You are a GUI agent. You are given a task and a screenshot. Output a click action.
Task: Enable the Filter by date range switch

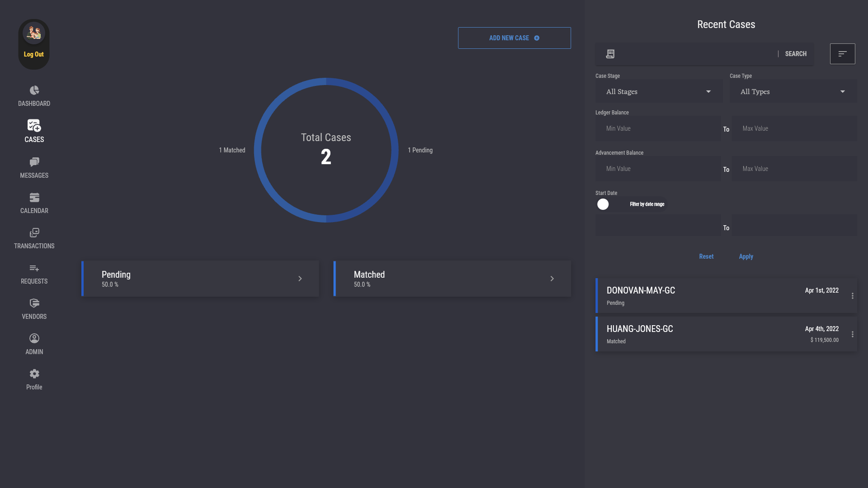604,204
